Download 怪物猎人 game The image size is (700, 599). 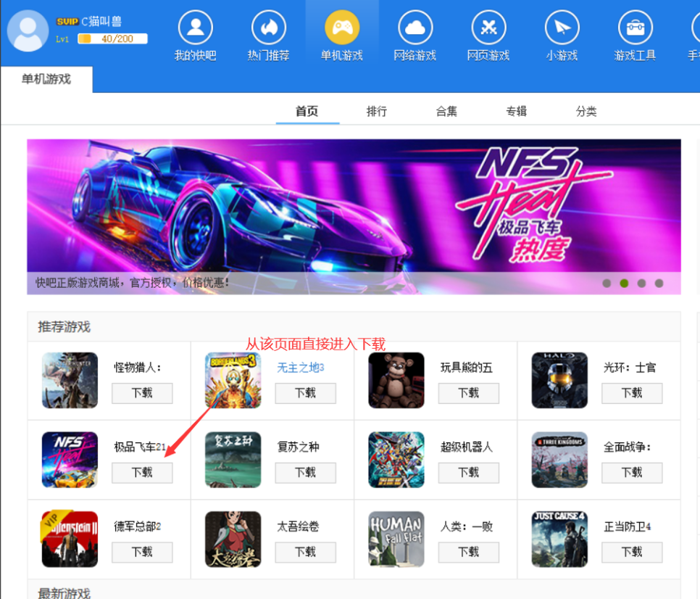(x=142, y=393)
